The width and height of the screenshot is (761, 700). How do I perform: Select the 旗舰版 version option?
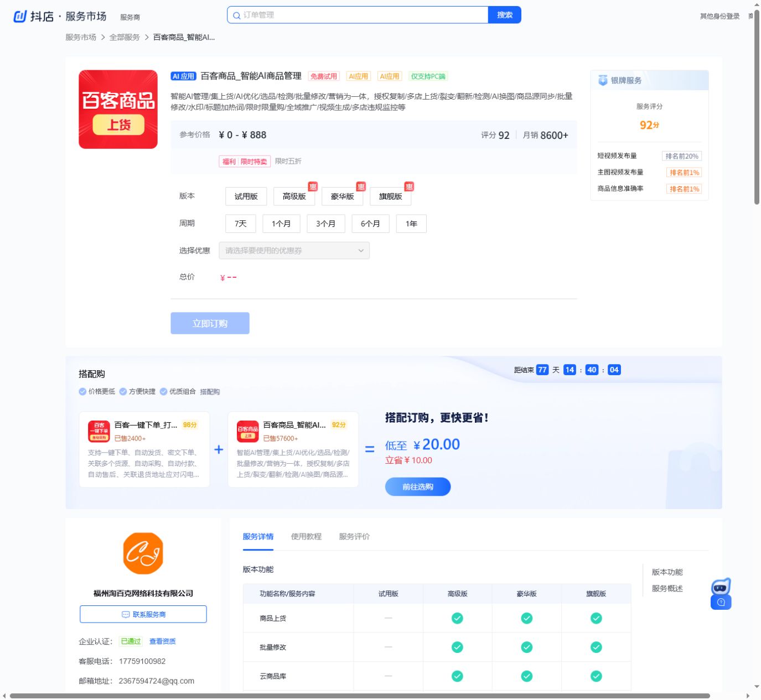coord(391,196)
